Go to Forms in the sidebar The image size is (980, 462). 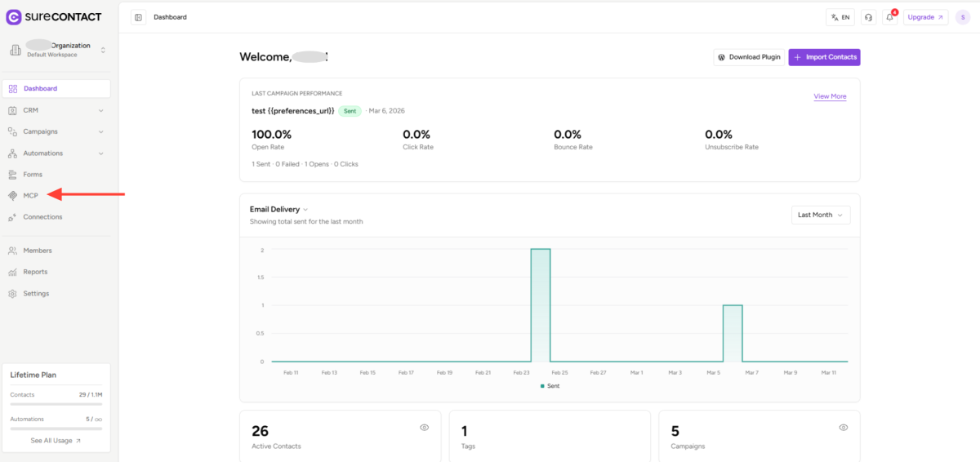33,175
